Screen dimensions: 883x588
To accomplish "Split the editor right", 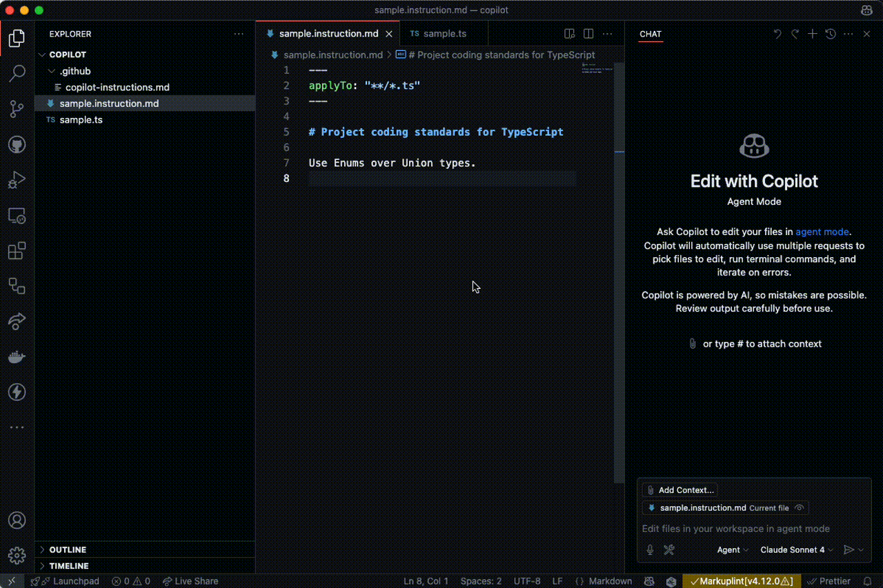I will click(x=588, y=34).
